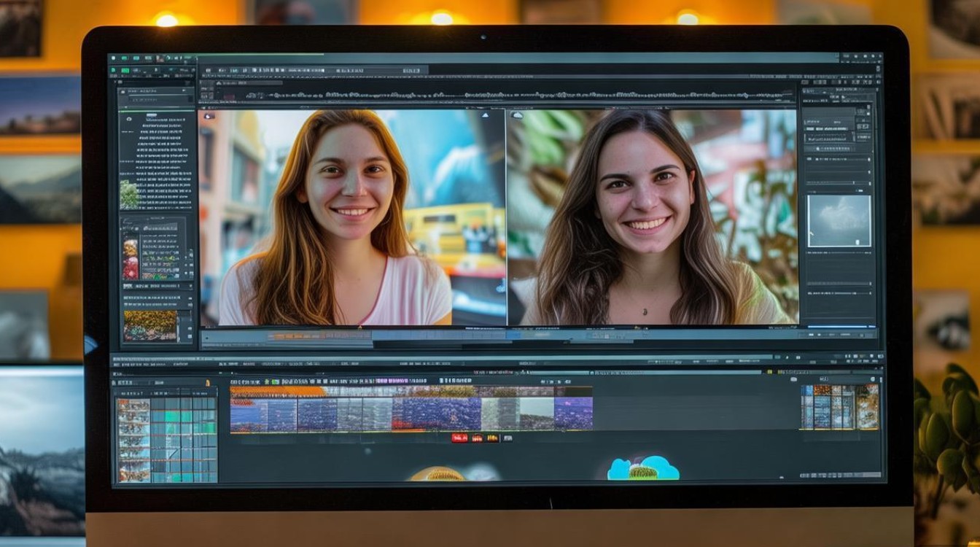980x547 pixels.
Task: Expand the white triangle at the left preview's top-right
Action: (484, 115)
